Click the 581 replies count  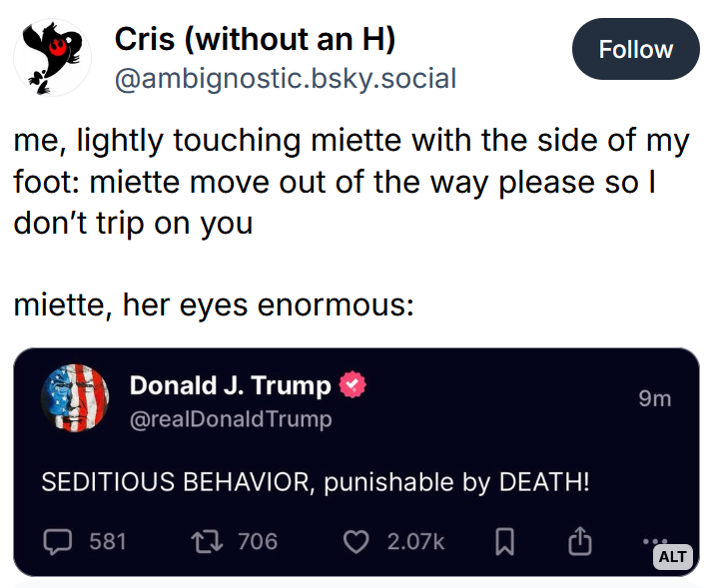click(x=108, y=541)
